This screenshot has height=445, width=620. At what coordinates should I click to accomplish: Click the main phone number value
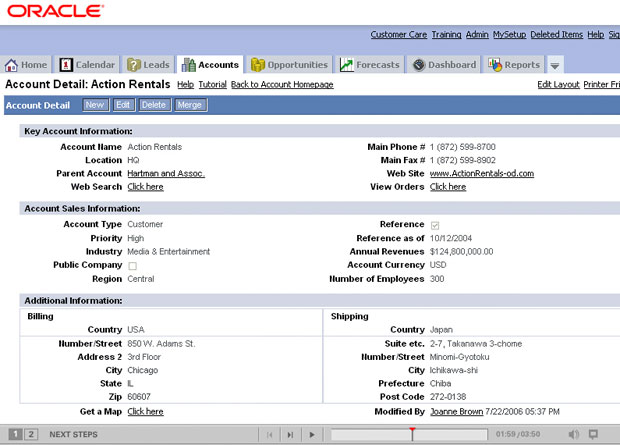(x=463, y=147)
